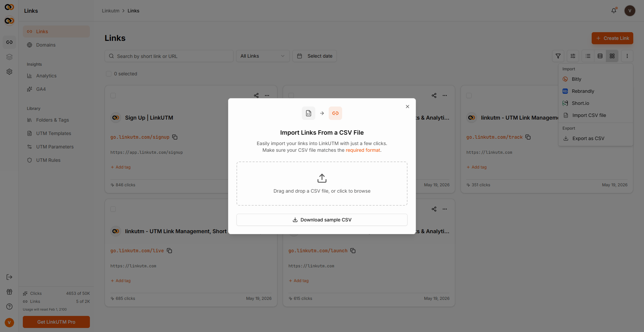Focus the Search by short link field
The image size is (644, 332).
pyautogui.click(x=169, y=56)
